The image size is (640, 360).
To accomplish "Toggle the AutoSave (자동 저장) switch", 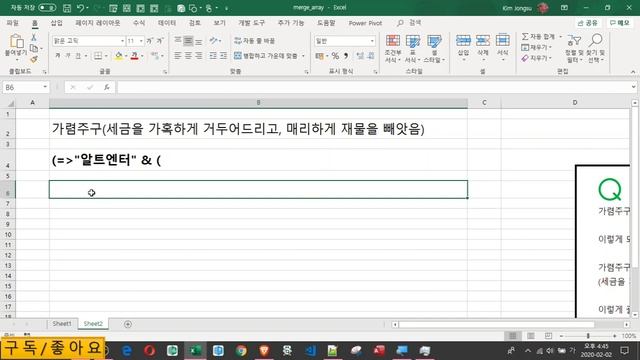I will 47,8.
